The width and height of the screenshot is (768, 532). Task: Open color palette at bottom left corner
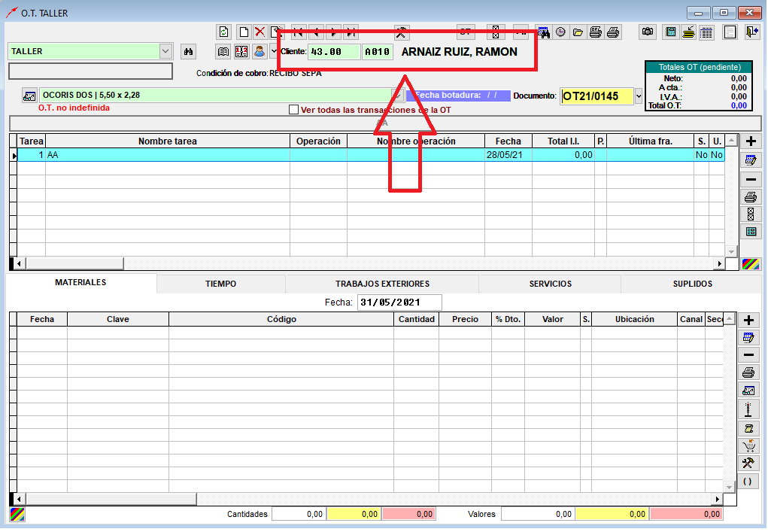pos(17,515)
